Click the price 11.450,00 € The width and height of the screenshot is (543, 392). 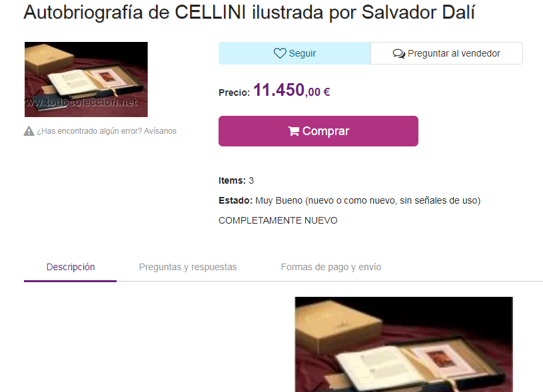point(292,91)
